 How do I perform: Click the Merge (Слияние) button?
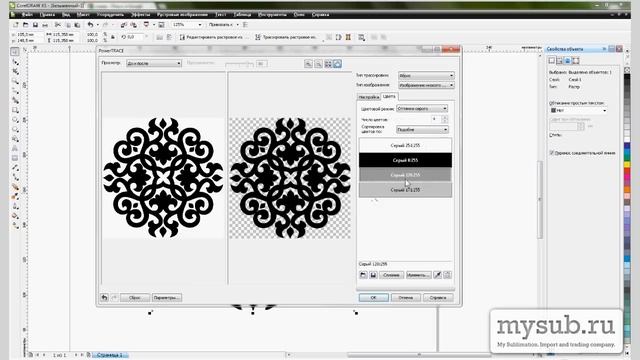click(391, 275)
